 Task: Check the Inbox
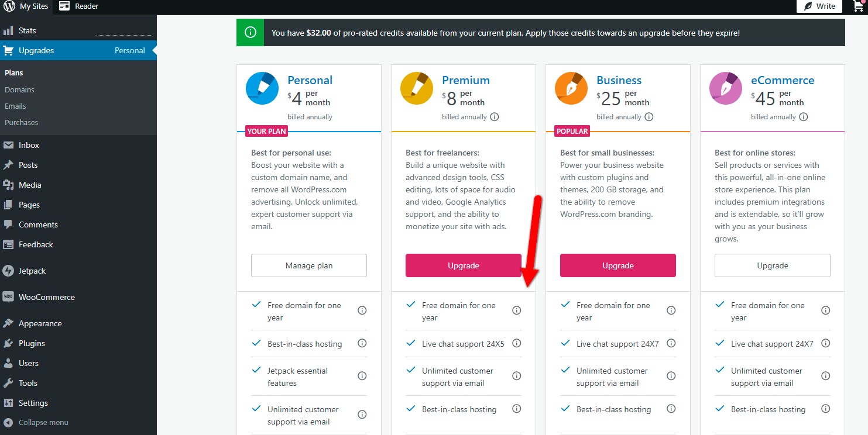(28, 144)
